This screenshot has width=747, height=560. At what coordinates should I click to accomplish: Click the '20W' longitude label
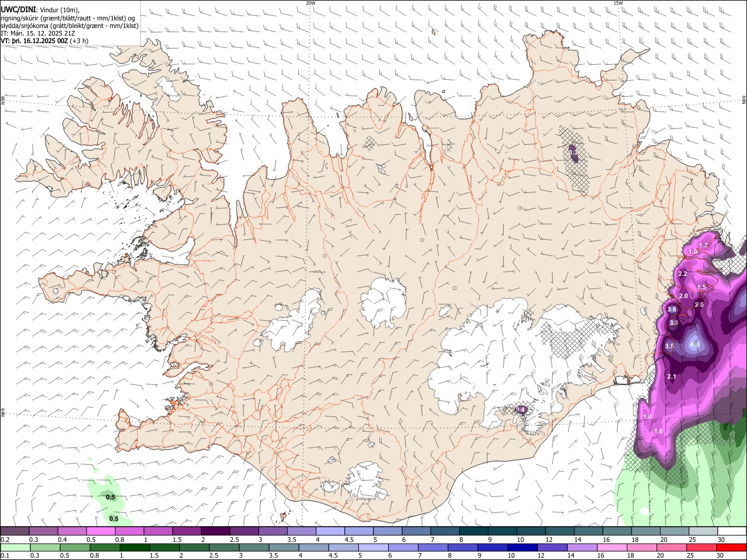[x=311, y=3]
